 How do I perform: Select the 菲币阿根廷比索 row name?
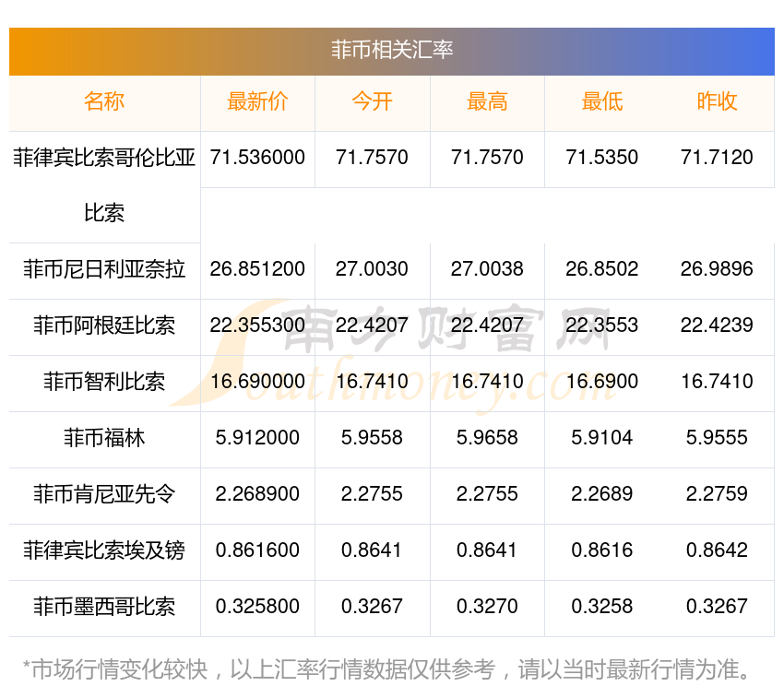(x=104, y=326)
